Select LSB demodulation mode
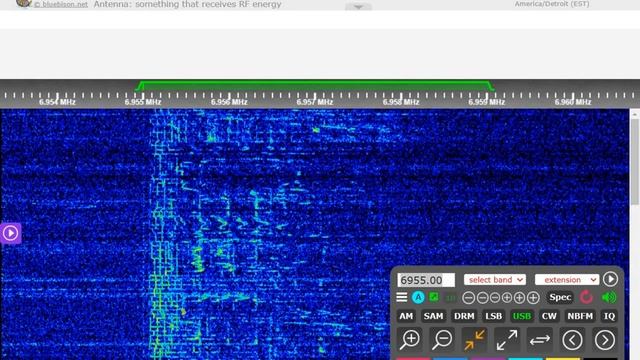640x360 pixels. coord(493,316)
